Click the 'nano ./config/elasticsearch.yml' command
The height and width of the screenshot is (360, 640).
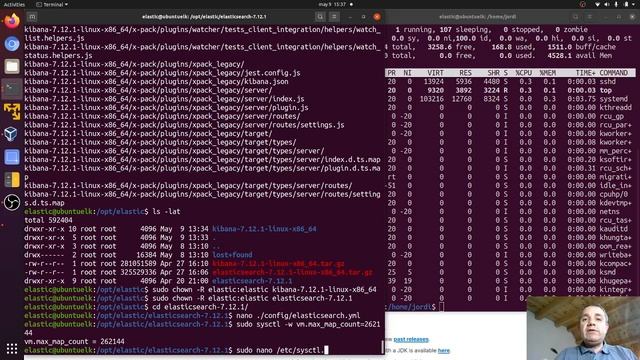[298, 316]
